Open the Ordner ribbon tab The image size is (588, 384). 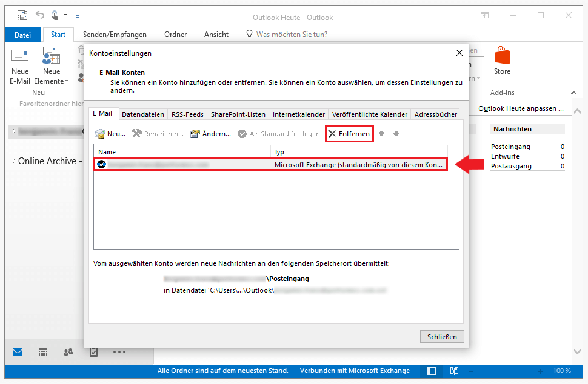(176, 35)
